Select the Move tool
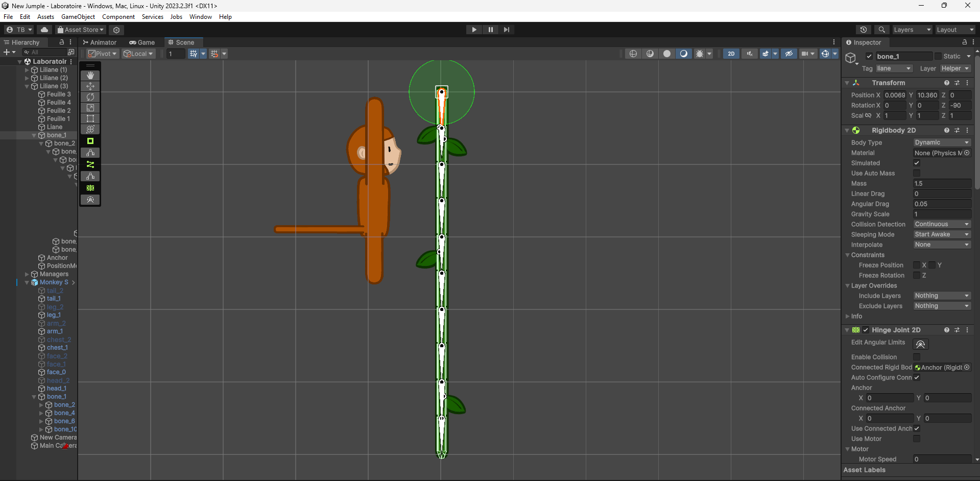Viewport: 980px width, 481px height. pyautogui.click(x=90, y=86)
